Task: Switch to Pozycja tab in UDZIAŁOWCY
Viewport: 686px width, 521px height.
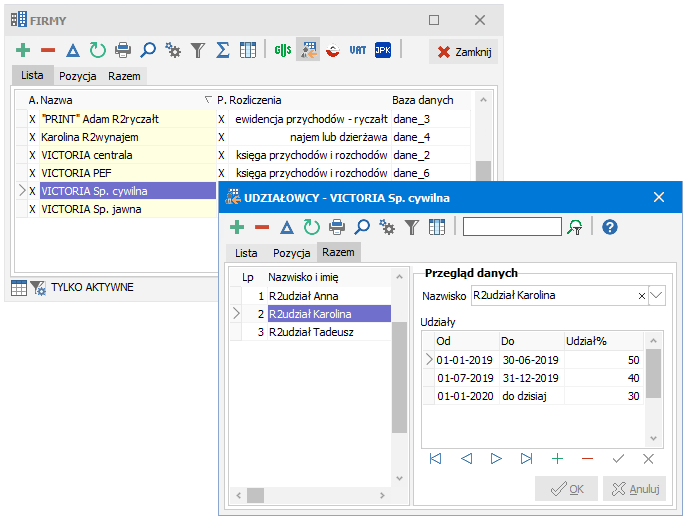Action: click(291, 253)
